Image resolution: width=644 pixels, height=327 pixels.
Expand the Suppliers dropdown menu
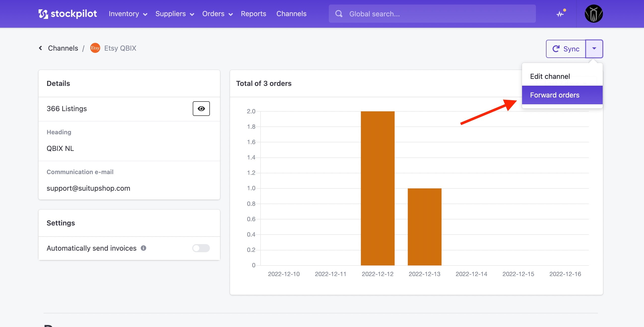175,14
